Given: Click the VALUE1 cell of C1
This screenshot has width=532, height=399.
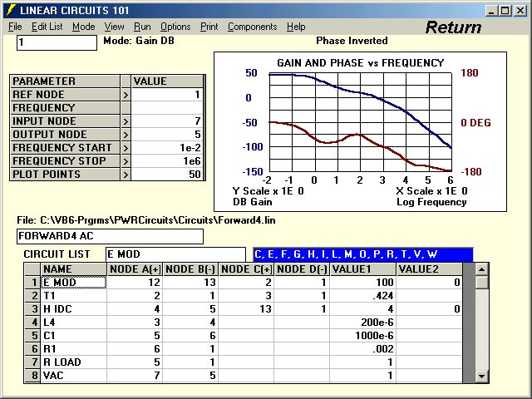Looking at the screenshot, I should coord(362,336).
